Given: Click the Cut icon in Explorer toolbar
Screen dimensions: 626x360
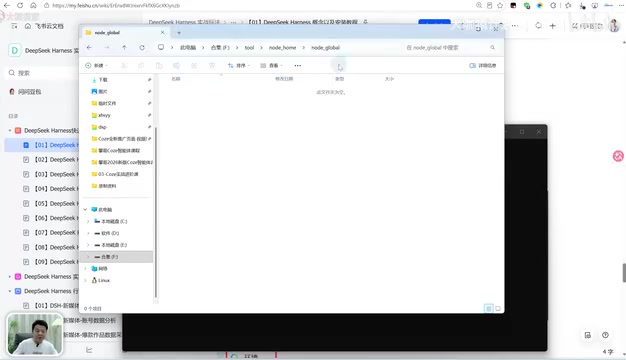Looking at the screenshot, I should coord(124,65).
